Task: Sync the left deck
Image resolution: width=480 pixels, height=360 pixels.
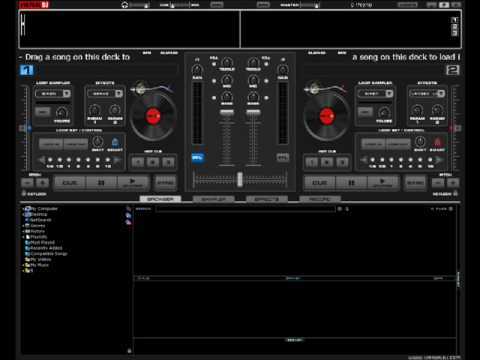Action: (165, 183)
